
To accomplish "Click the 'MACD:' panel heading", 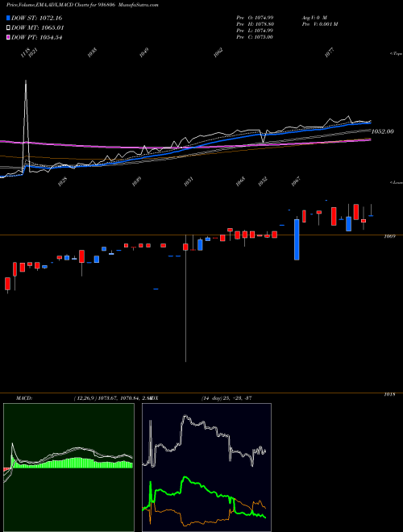I will (x=24, y=398).
